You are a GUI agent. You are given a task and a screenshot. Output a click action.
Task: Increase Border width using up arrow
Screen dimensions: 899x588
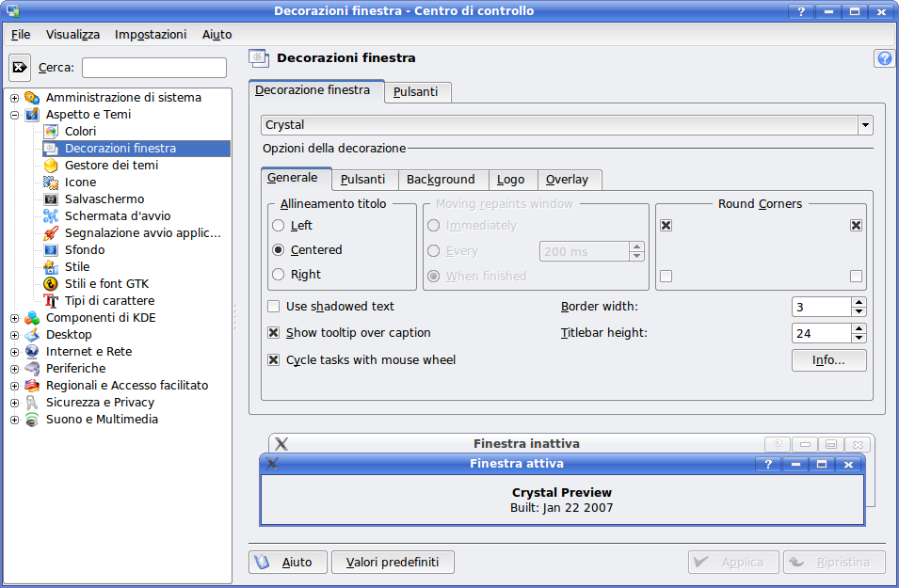(x=859, y=302)
